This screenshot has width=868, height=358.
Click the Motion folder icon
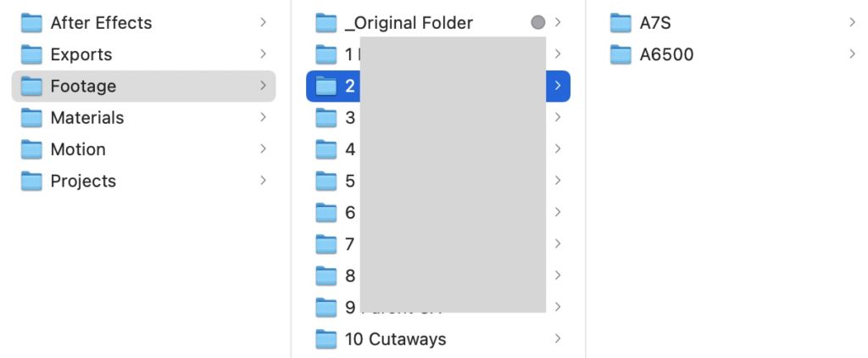click(31, 150)
